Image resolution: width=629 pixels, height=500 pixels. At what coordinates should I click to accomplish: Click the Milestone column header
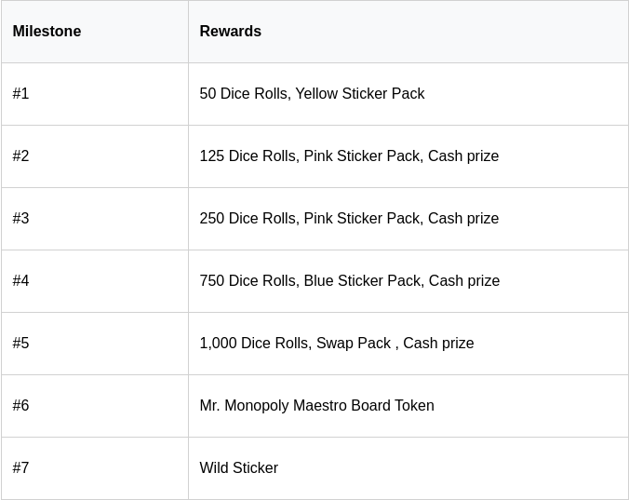point(47,31)
